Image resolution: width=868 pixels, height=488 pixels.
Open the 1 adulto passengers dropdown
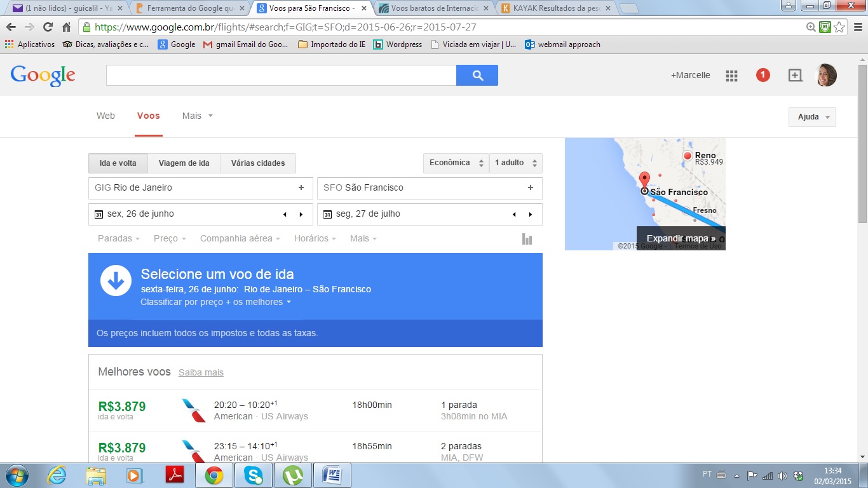516,163
